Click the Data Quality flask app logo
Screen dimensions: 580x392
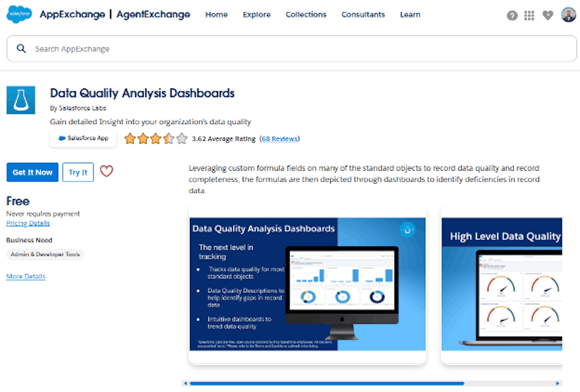point(21,100)
